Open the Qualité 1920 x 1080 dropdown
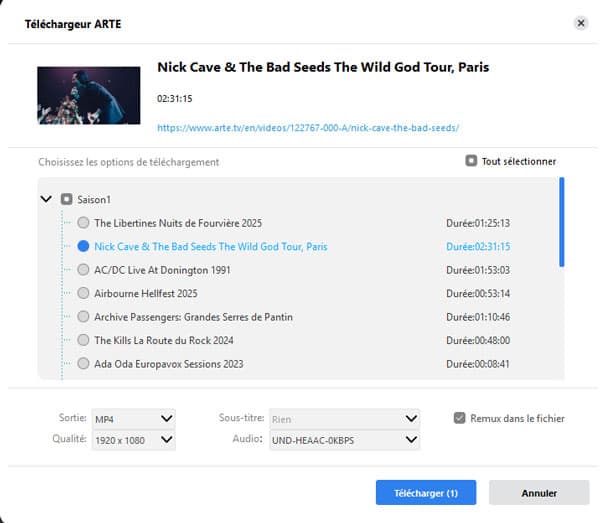This screenshot has height=523, width=600. pos(132,439)
